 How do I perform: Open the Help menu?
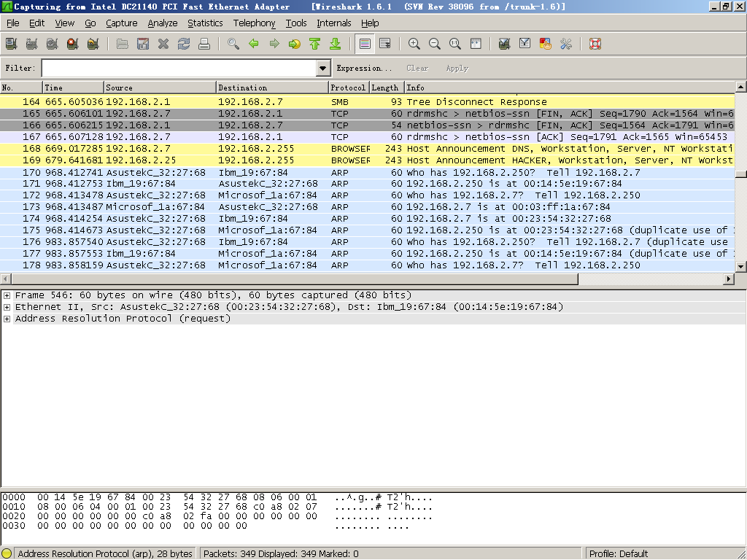click(370, 23)
